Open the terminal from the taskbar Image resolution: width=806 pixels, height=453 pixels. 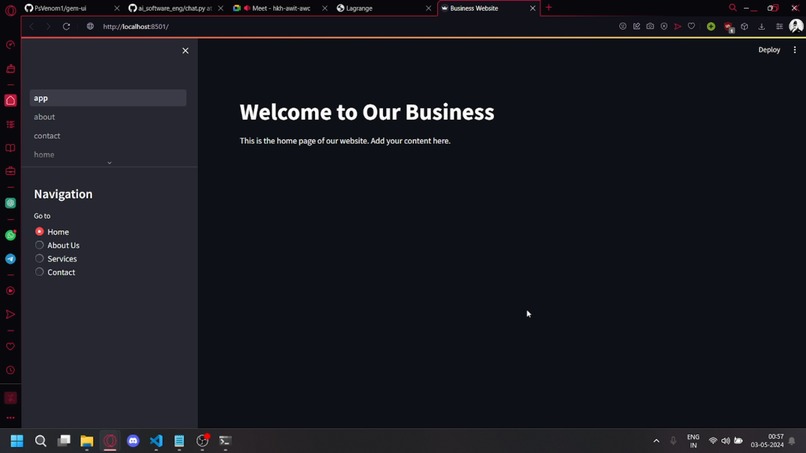click(225, 441)
